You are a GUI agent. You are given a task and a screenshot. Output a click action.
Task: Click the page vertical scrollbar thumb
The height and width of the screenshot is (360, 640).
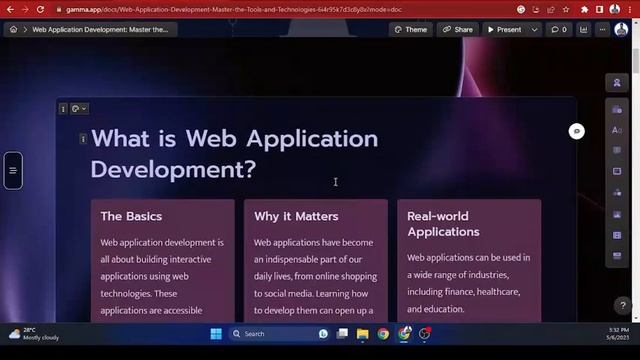tap(636, 60)
